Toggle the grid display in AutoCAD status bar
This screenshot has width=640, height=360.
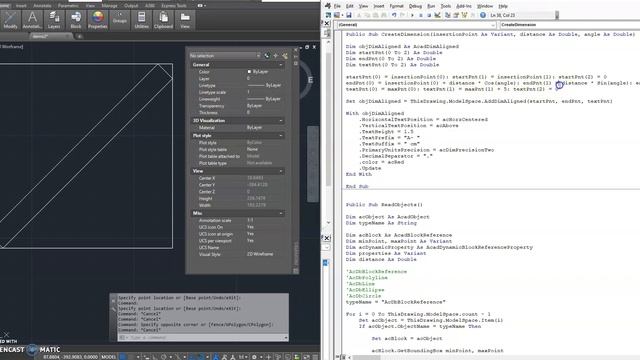(122, 357)
